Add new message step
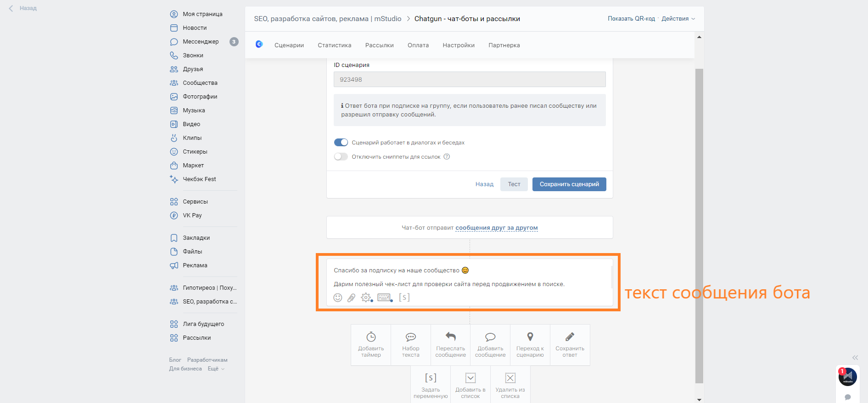The width and height of the screenshot is (868, 403). point(490,345)
